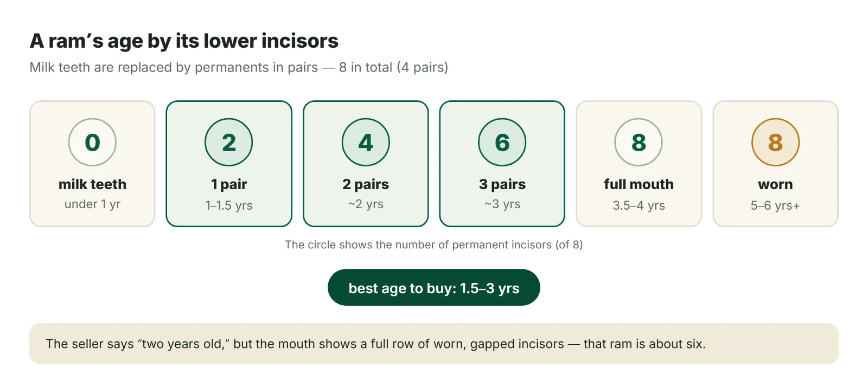868x387 pixels.
Task: Select the green circle numbered 2
Action: pos(229,142)
